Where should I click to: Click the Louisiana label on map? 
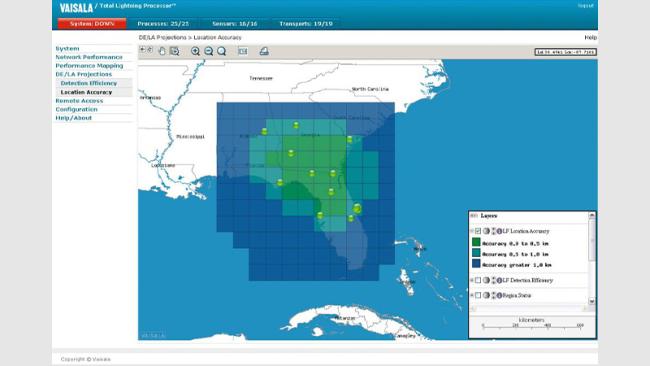[163, 165]
